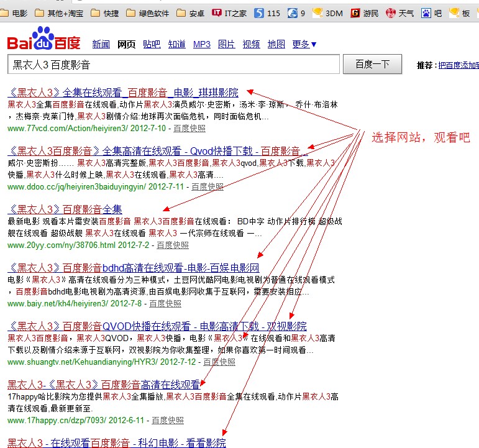The height and width of the screenshot is (448, 479).
Task: Open the 《黑衣人3》百度影音全集 result
Action: click(x=65, y=209)
